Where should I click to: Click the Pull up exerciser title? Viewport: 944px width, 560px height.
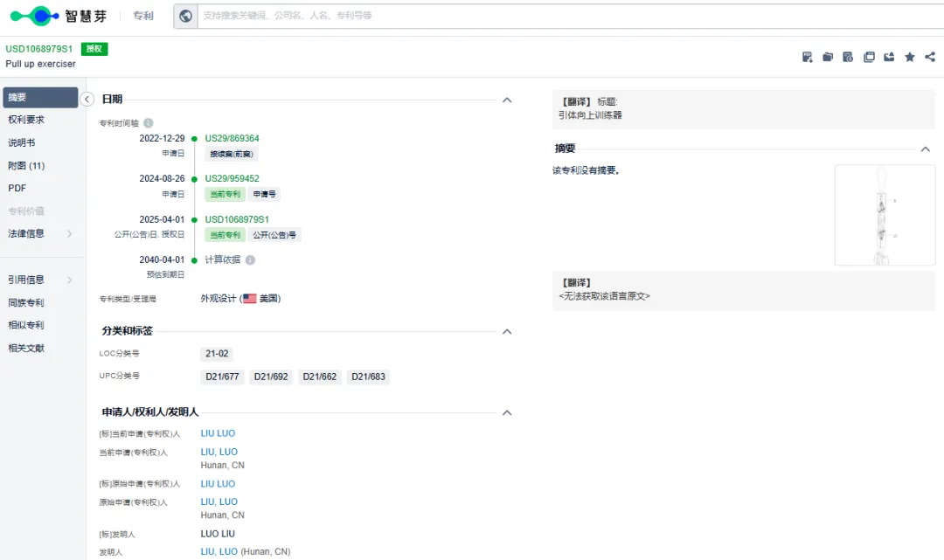41,64
